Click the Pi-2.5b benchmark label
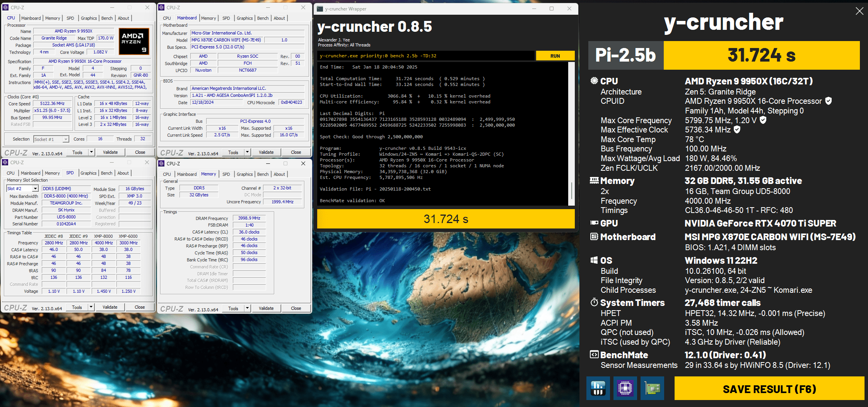The width and height of the screenshot is (868, 407). pos(626,55)
